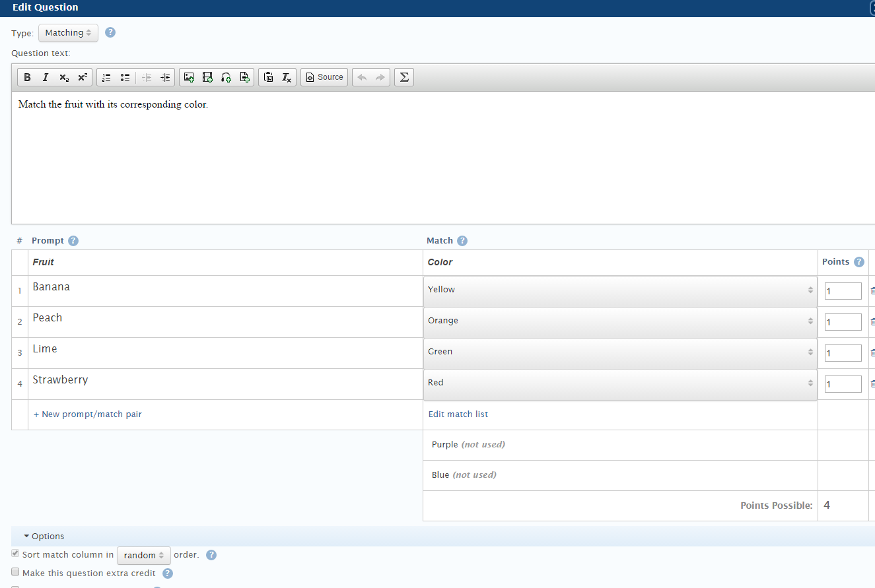Insert a numbered list
Screen dimensions: 875x588
click(106, 77)
